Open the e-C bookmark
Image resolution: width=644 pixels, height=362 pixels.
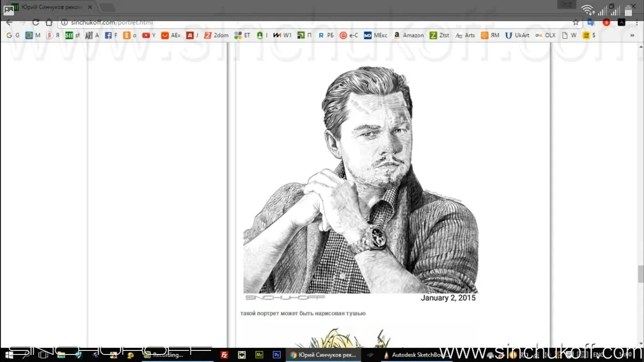pos(349,35)
